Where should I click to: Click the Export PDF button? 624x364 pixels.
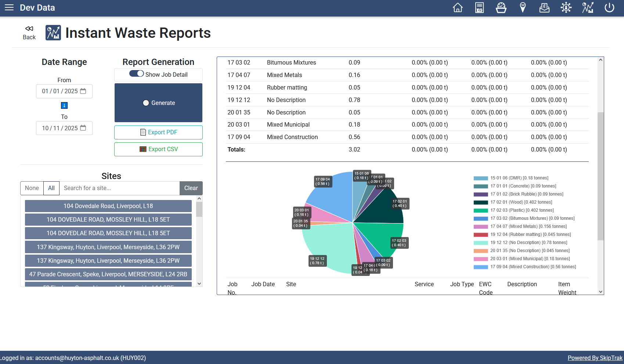[x=158, y=132]
